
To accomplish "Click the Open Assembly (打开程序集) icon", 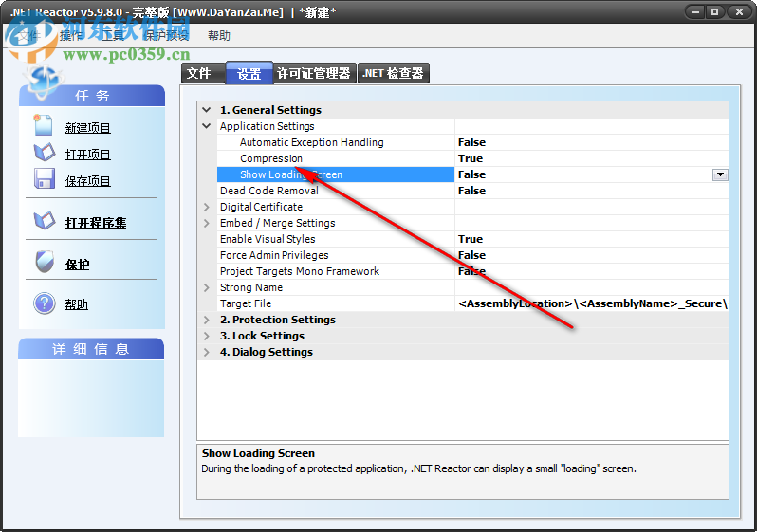I will tap(45, 221).
